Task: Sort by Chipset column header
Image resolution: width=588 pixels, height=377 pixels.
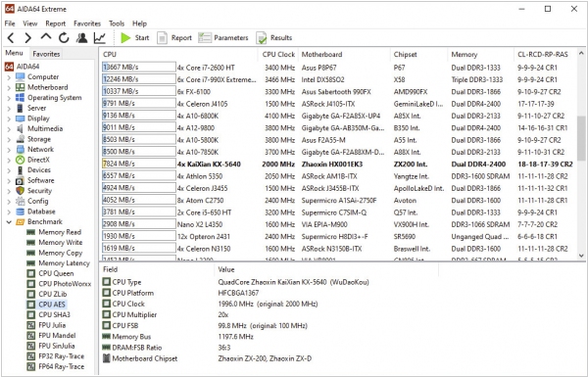Action: click(x=418, y=54)
